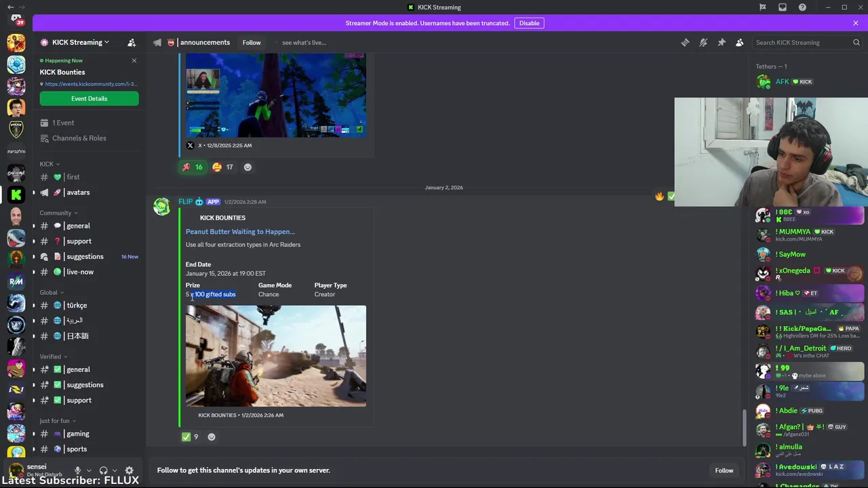Screen dimensions: 868x488
Task: Collapse the Global category
Action: [x=52, y=293]
